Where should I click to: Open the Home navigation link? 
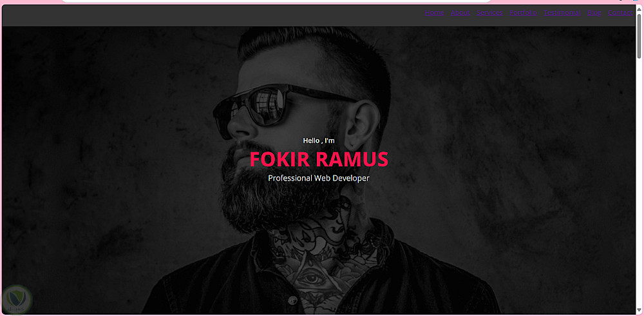435,13
